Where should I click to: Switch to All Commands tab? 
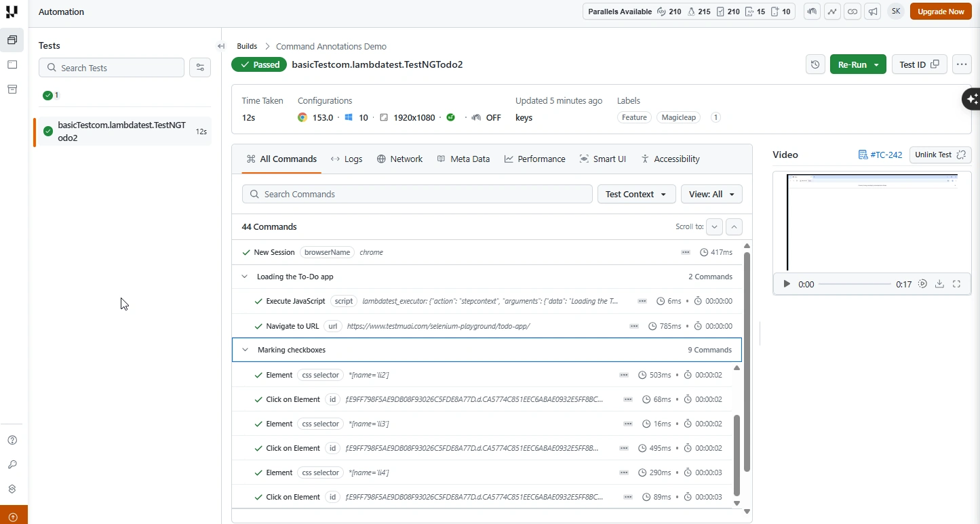281,159
